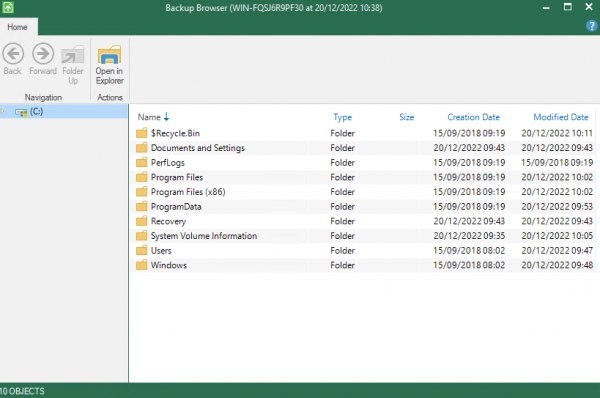
Task: Select the (C:) drive icon in tree
Action: [x=21, y=112]
